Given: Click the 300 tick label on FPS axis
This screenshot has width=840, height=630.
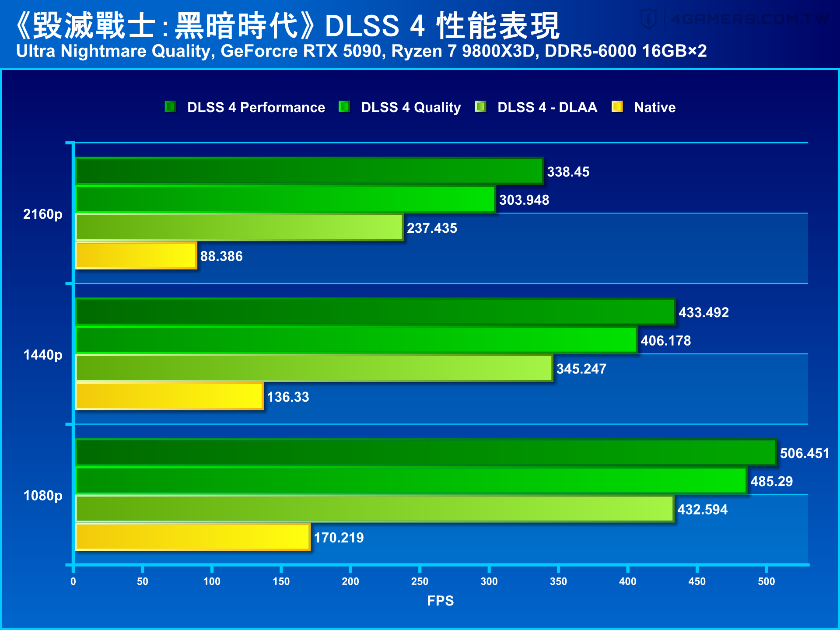Looking at the screenshot, I should pos(489,581).
